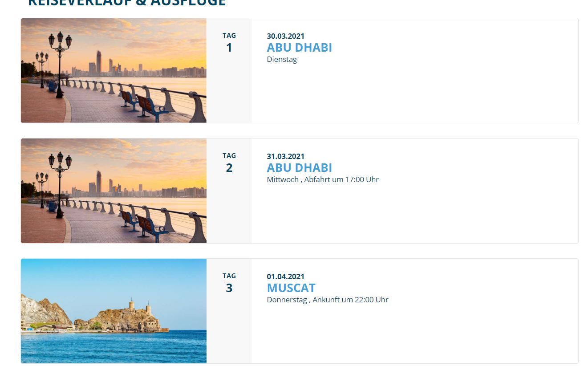
Task: Select the Abfahrt um 17:00 Uhr departure time
Action: tap(341, 180)
